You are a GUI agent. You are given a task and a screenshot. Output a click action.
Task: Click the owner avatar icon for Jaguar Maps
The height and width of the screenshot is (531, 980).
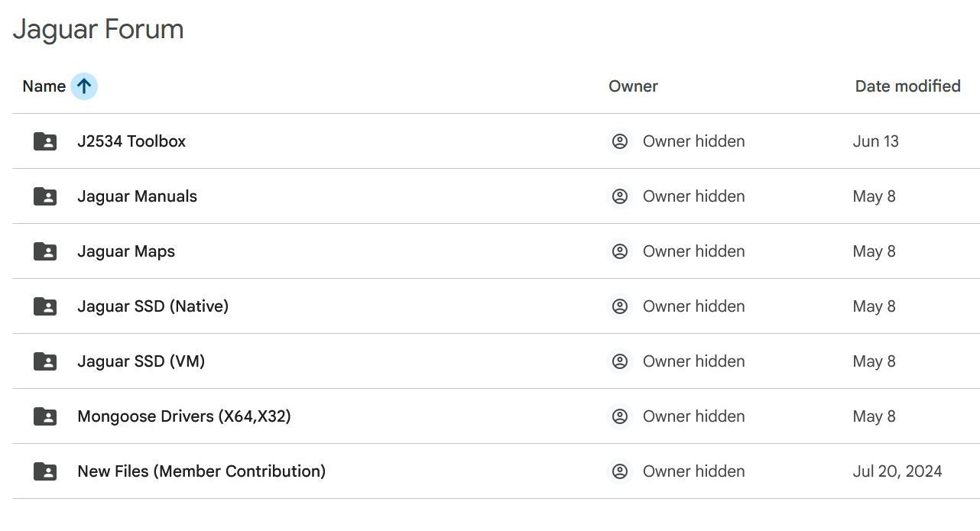click(620, 251)
